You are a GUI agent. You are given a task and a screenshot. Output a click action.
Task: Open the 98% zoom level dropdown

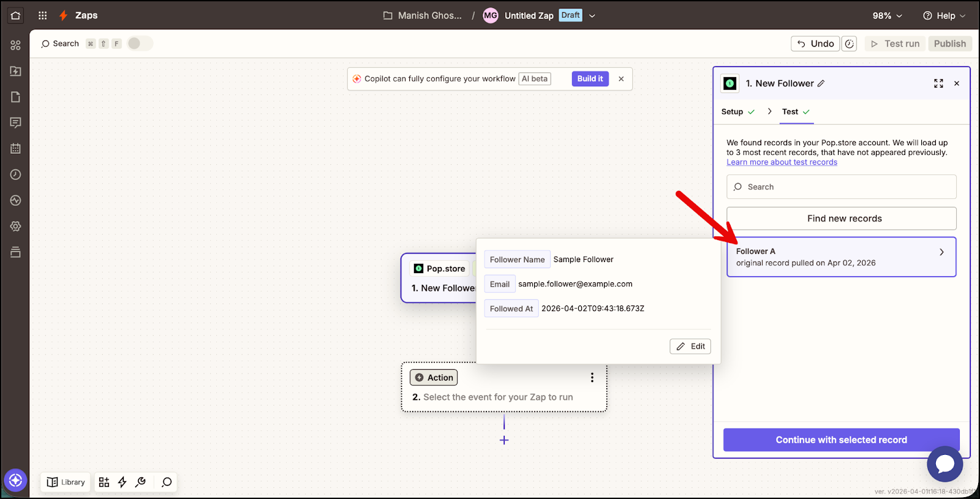tap(888, 16)
